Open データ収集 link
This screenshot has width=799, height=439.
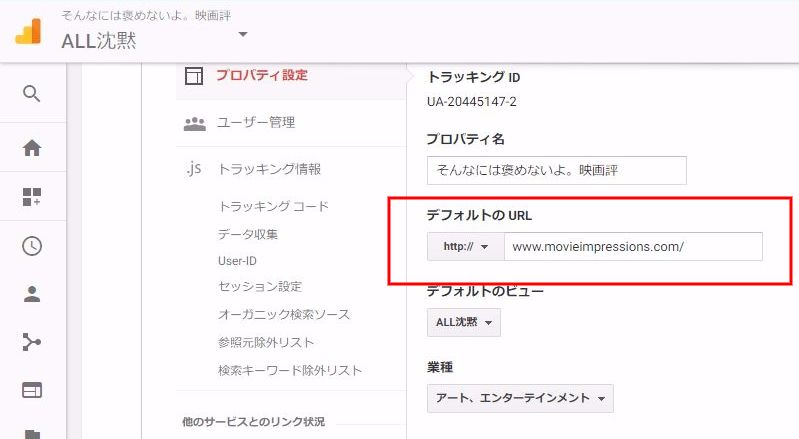(248, 234)
